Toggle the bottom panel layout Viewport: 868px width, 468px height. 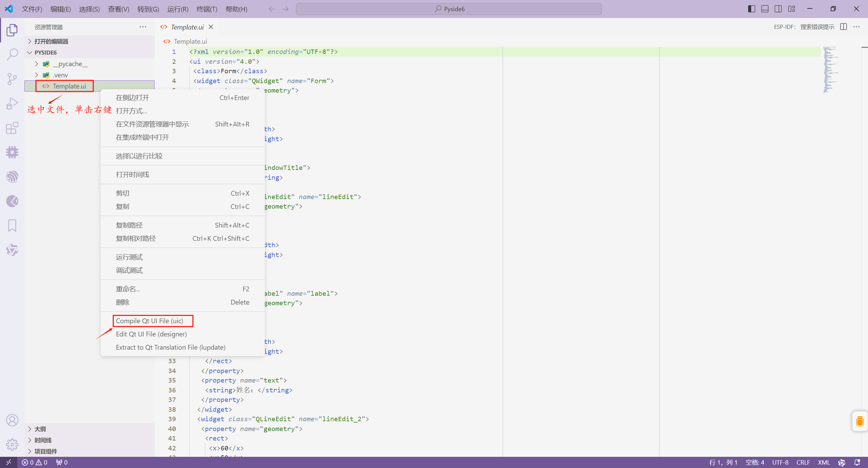pos(765,9)
